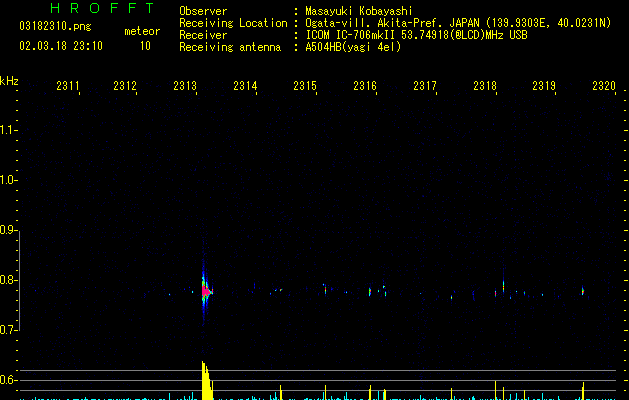Click the 2314 time axis marker
Screen dimensions: 629x400
pyautogui.click(x=245, y=85)
